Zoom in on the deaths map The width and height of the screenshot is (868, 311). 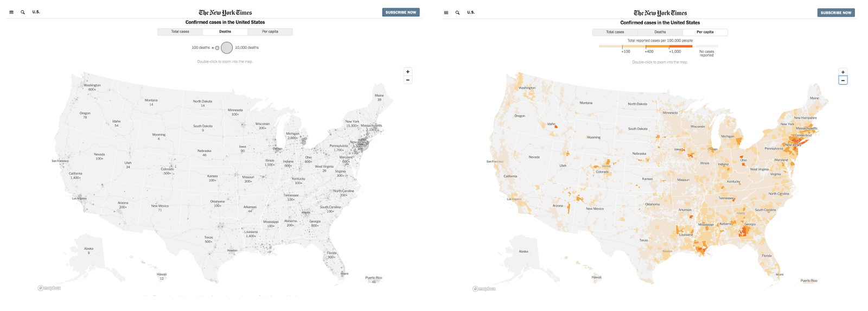408,72
